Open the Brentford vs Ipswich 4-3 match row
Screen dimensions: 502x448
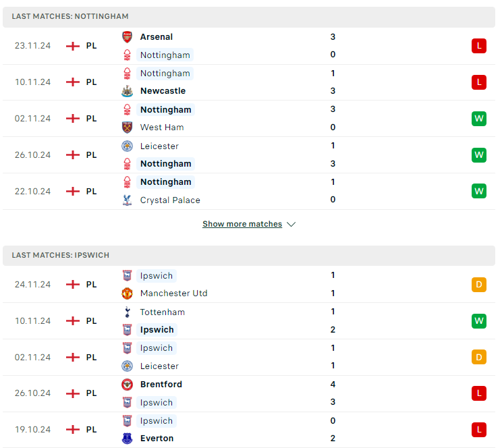249,393
